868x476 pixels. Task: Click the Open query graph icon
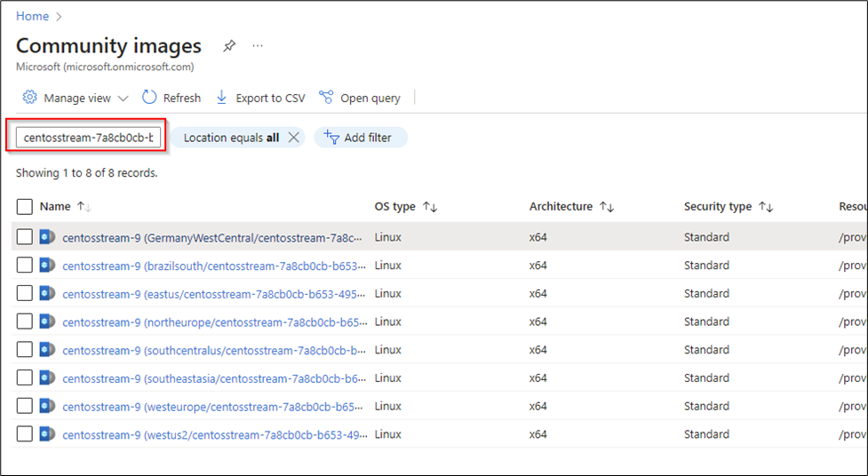coord(326,98)
